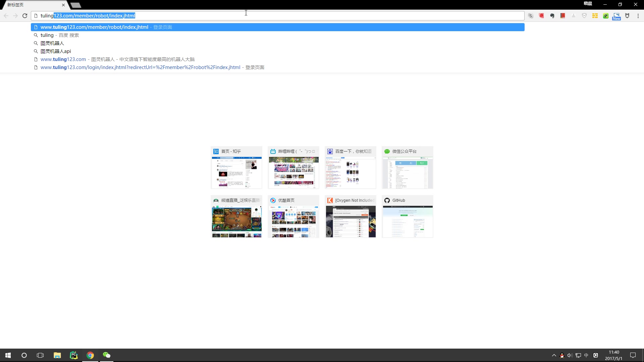Click the QQ penguin tray icon
This screenshot has height=362, width=644.
[x=562, y=355]
